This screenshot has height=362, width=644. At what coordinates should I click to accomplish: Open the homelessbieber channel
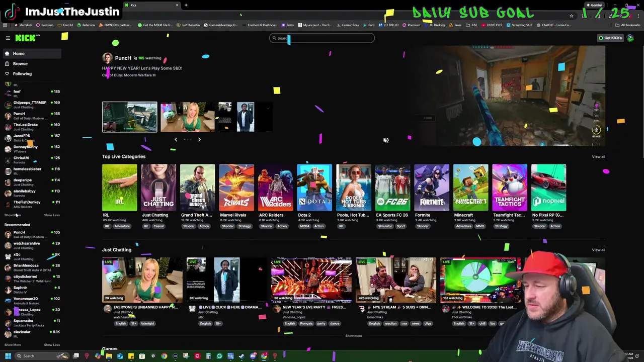click(x=31, y=171)
